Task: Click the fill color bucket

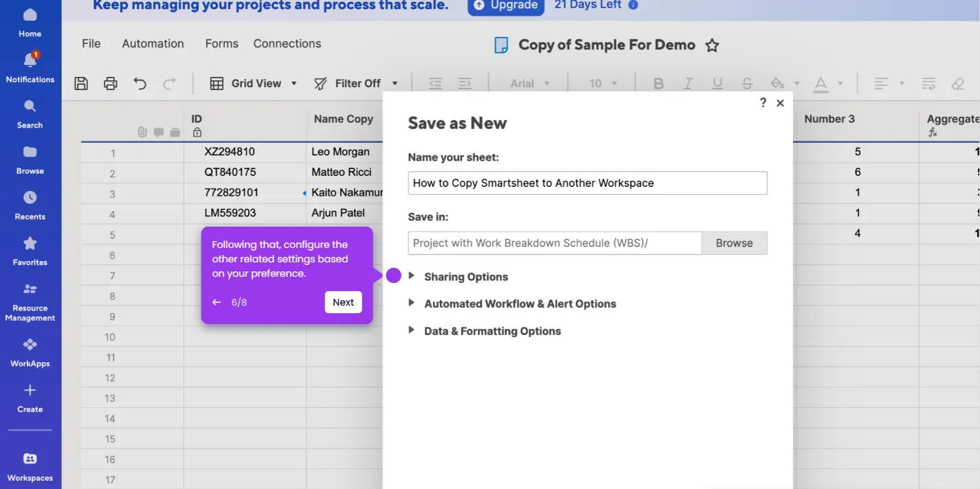Action: coord(777,83)
